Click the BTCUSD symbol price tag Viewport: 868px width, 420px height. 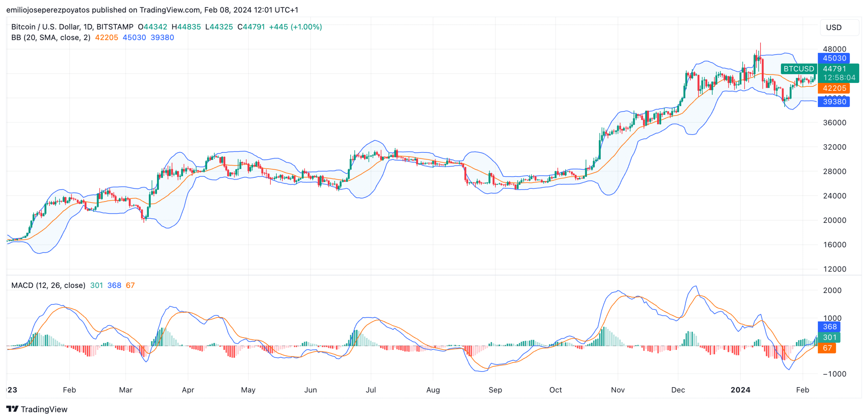(x=798, y=69)
